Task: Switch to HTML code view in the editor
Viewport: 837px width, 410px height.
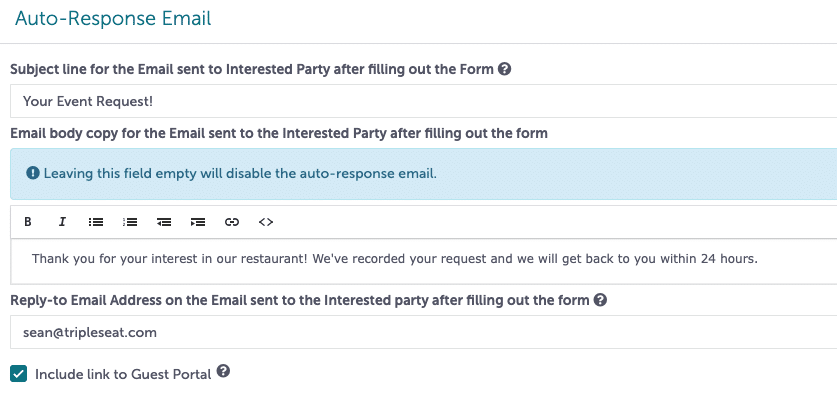Action: point(266,222)
